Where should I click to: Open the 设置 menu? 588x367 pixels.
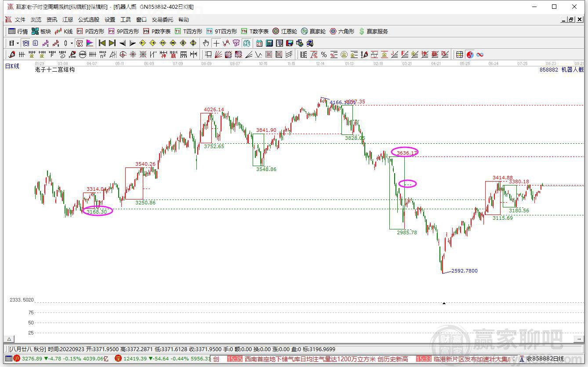(x=110, y=20)
